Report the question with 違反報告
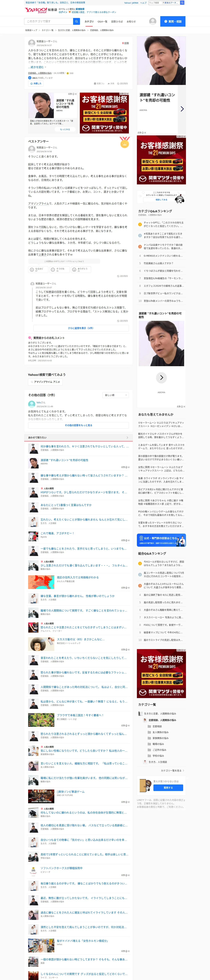210x980 pixels. coord(122,83)
